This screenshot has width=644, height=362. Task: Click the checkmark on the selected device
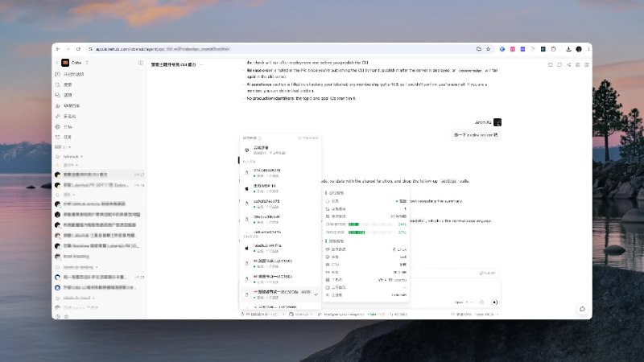[x=316, y=294]
